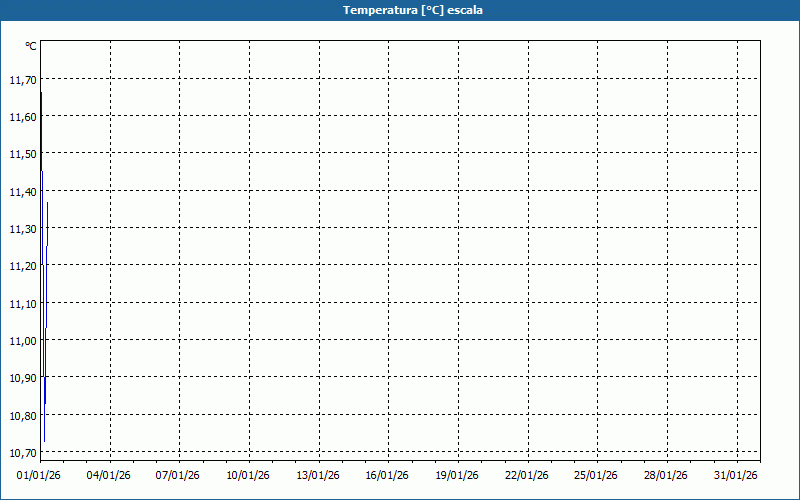Click the °C unit label on the y-axis

click(x=31, y=46)
